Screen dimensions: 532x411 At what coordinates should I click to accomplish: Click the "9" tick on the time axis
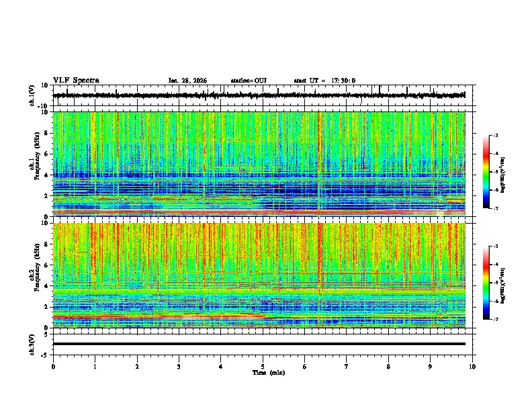point(430,367)
